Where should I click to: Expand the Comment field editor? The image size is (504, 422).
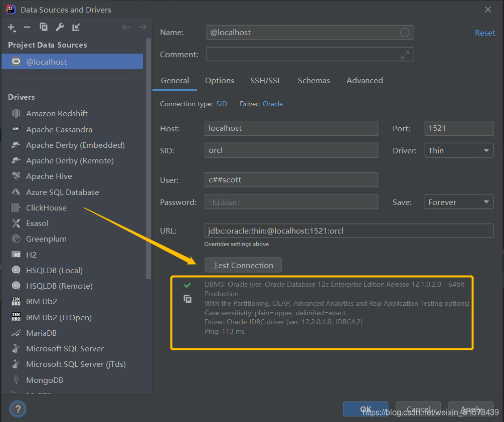405,55
